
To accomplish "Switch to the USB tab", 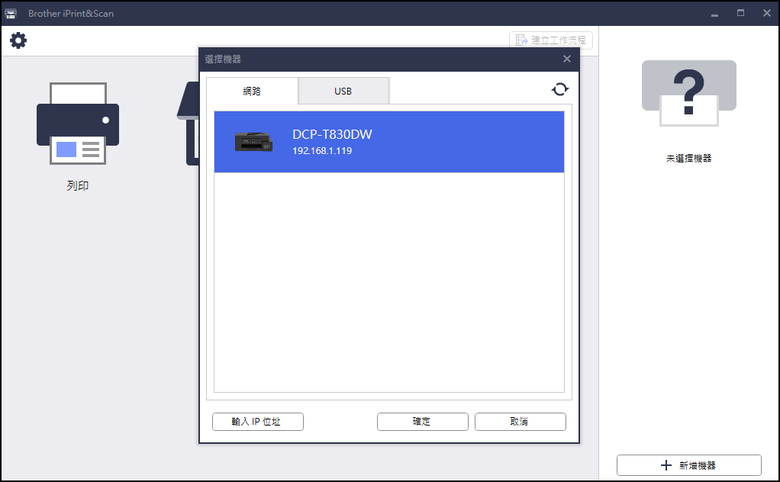I will [343, 91].
